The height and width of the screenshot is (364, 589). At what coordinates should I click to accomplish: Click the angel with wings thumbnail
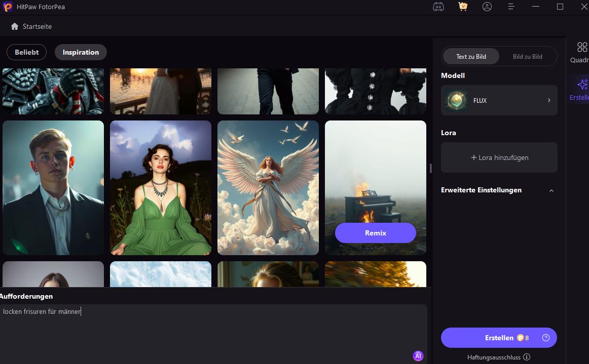tap(268, 187)
